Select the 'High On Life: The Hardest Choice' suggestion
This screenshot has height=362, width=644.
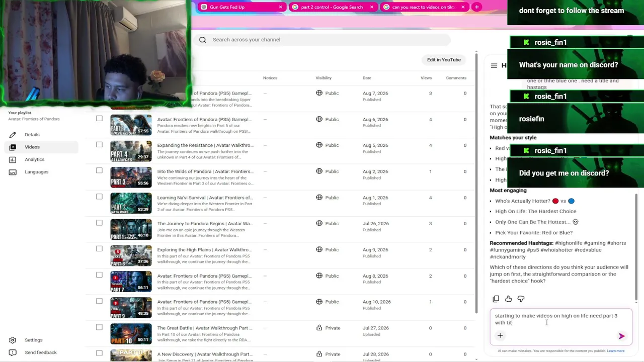coord(536,212)
